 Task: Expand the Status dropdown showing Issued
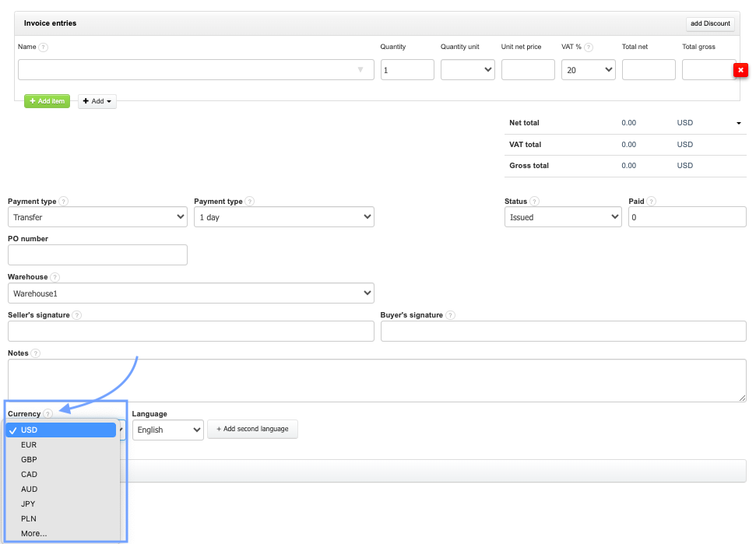562,217
